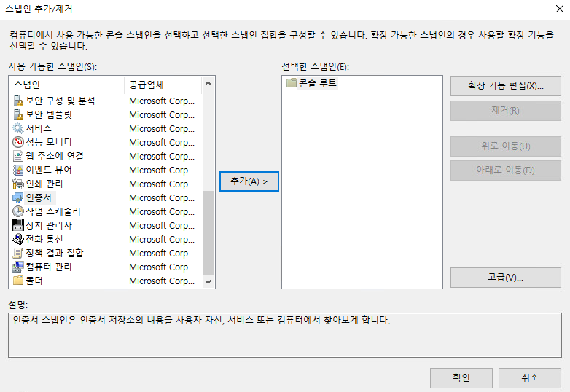Close the 스냅인 추가/제거 dialog
The image size is (570, 392).
point(560,9)
